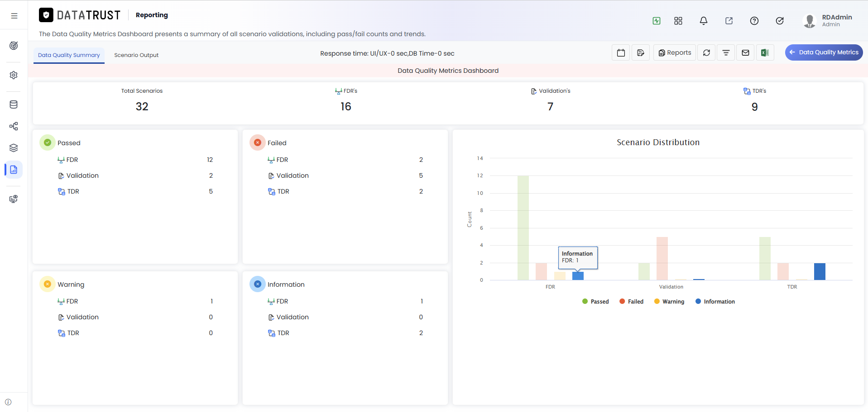Click the refresh icon beside Reports
868x412 pixels.
(x=706, y=52)
